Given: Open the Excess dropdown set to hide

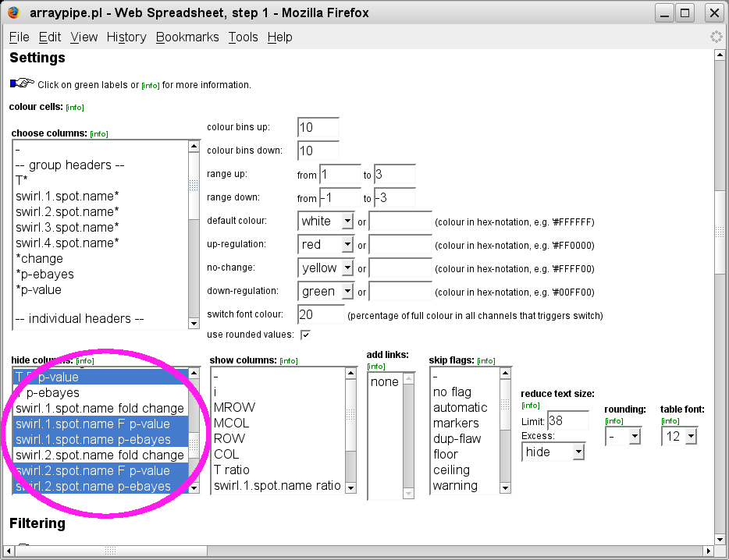Looking at the screenshot, I should pos(553,452).
